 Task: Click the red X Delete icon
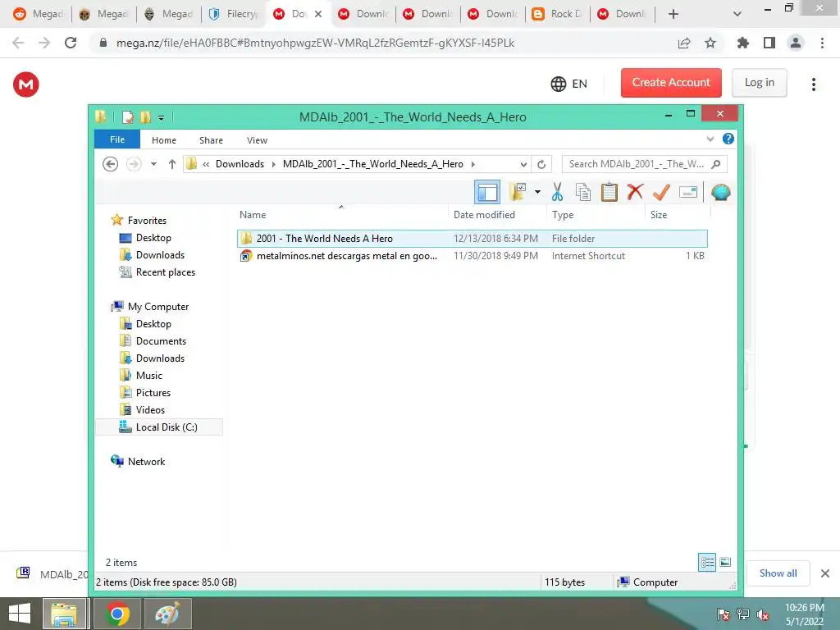636,192
